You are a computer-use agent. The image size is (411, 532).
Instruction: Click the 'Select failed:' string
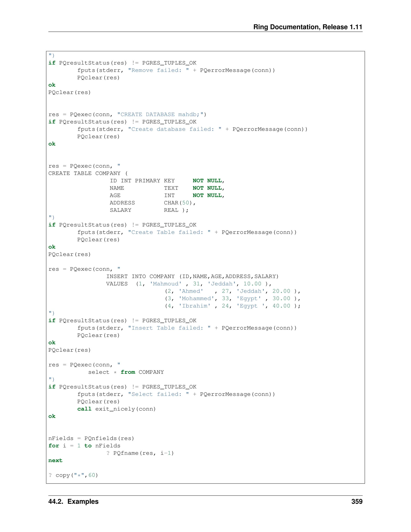pyautogui.click(x=158, y=394)
